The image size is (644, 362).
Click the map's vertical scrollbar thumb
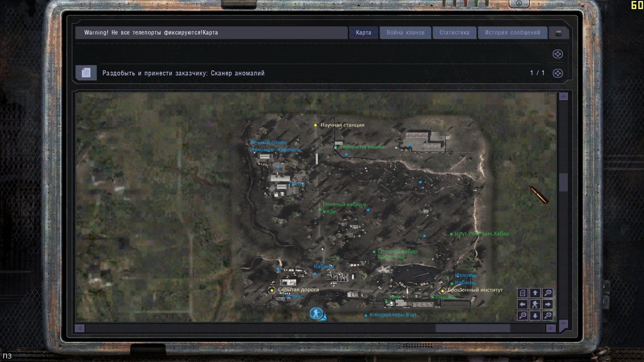[563, 182]
